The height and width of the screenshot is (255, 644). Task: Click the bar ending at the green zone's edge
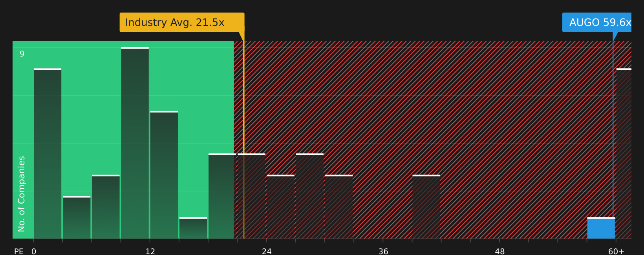[222, 196]
